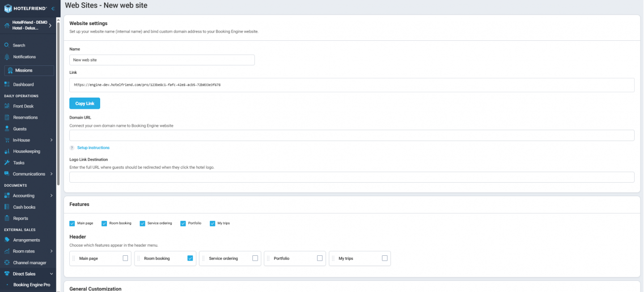Click the Channel manager icon
The image size is (644, 292).
click(7, 262)
